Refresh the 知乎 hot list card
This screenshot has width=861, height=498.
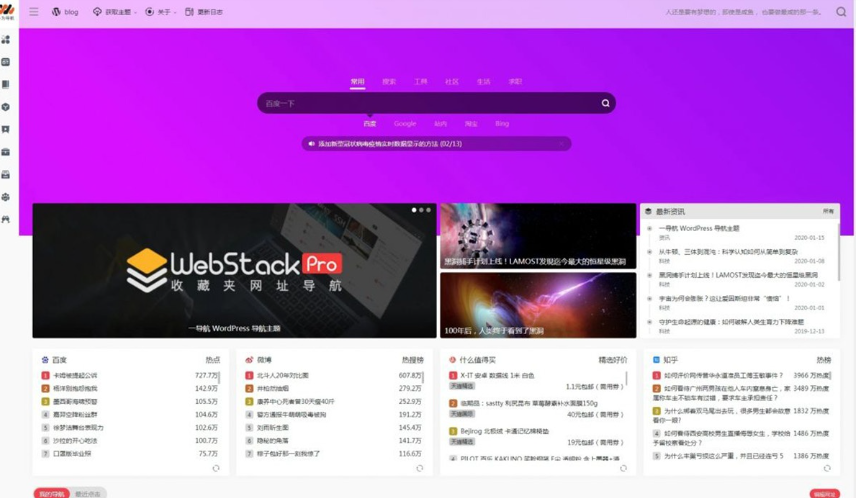tap(827, 468)
